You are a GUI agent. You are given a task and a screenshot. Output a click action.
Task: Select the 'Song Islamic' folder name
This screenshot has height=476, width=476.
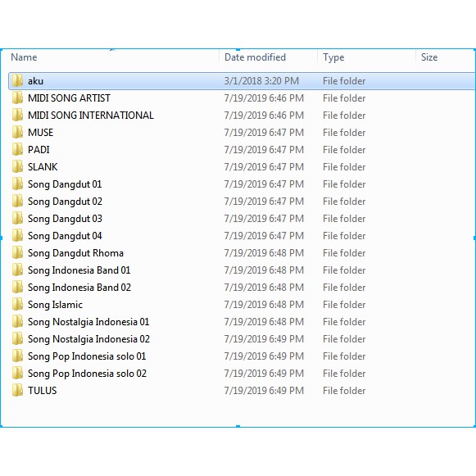click(x=55, y=305)
